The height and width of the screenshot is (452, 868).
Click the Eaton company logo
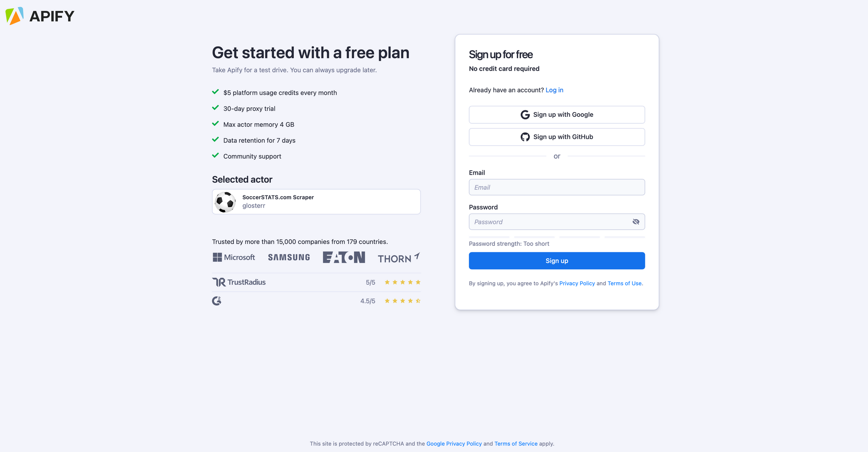point(343,257)
